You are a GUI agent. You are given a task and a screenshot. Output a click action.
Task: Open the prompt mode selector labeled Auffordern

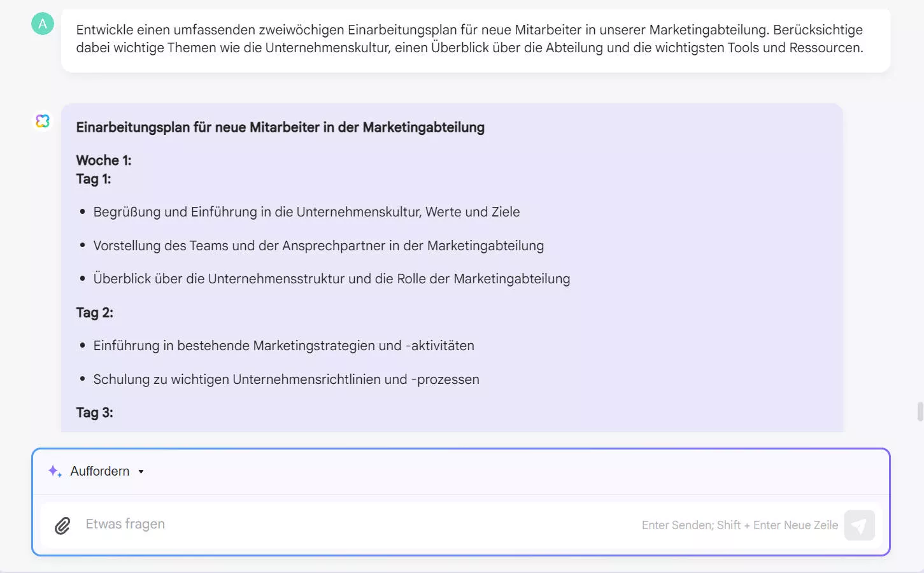pyautogui.click(x=99, y=470)
